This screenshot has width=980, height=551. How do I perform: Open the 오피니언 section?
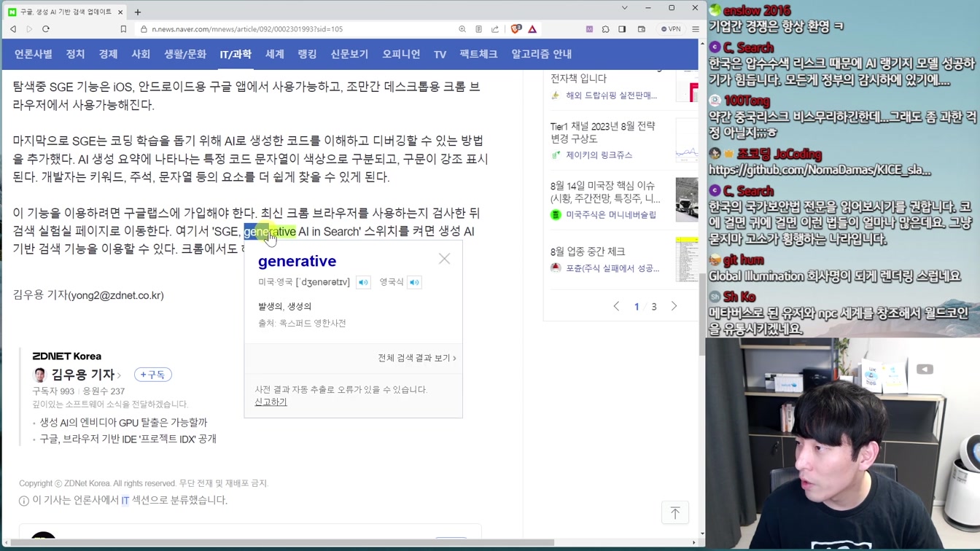tap(401, 54)
